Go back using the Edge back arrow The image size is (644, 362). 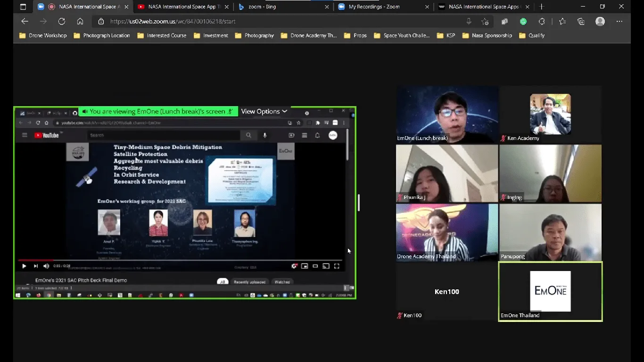pos(25,21)
